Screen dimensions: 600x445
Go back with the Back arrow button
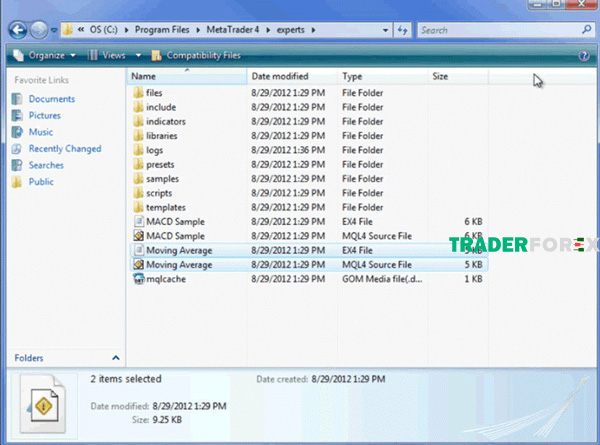point(18,30)
